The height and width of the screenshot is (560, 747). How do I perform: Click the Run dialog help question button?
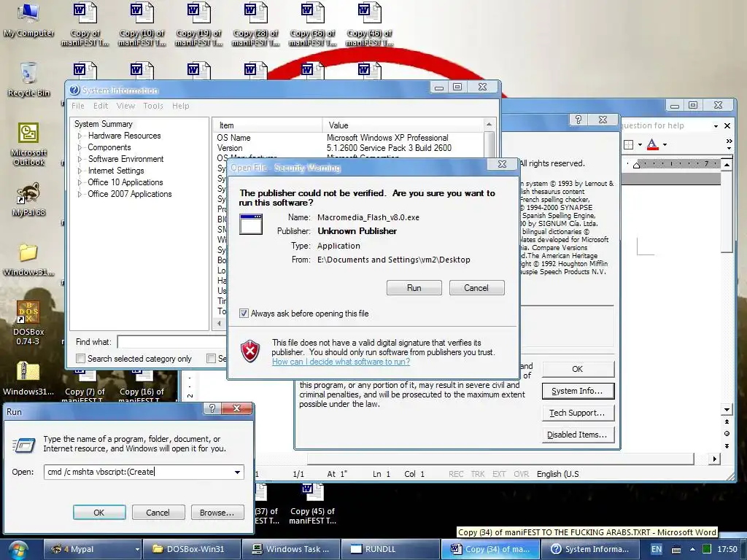click(x=212, y=408)
